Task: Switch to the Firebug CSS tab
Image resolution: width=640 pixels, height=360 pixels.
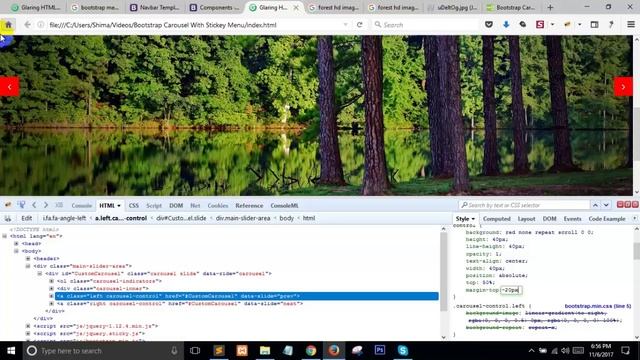Action: coord(134,205)
